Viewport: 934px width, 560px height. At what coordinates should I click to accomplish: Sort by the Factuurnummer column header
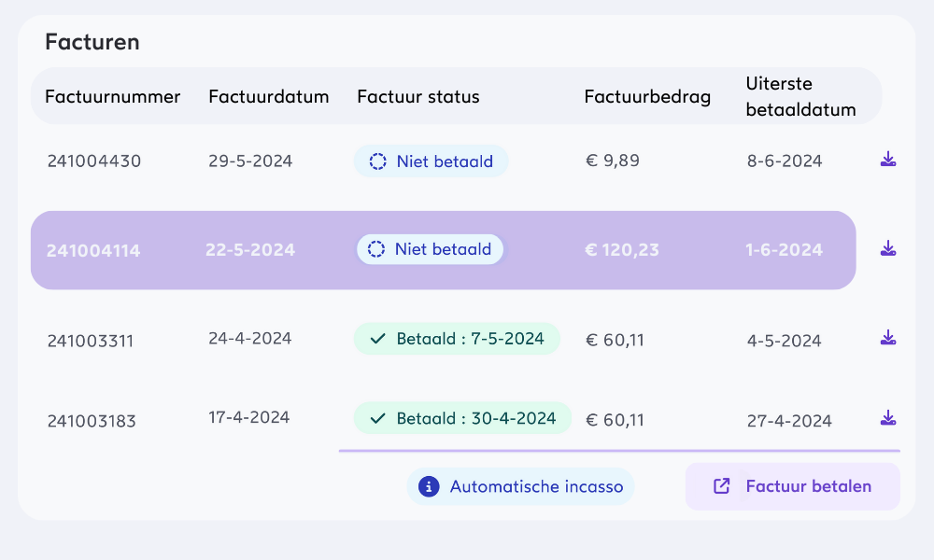pyautogui.click(x=112, y=97)
